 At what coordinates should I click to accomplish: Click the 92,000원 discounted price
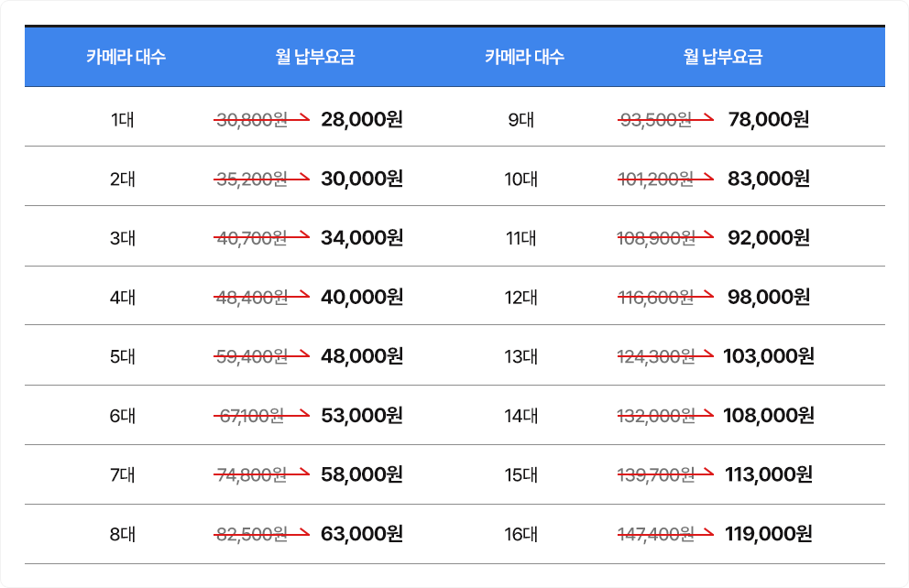[x=769, y=237]
